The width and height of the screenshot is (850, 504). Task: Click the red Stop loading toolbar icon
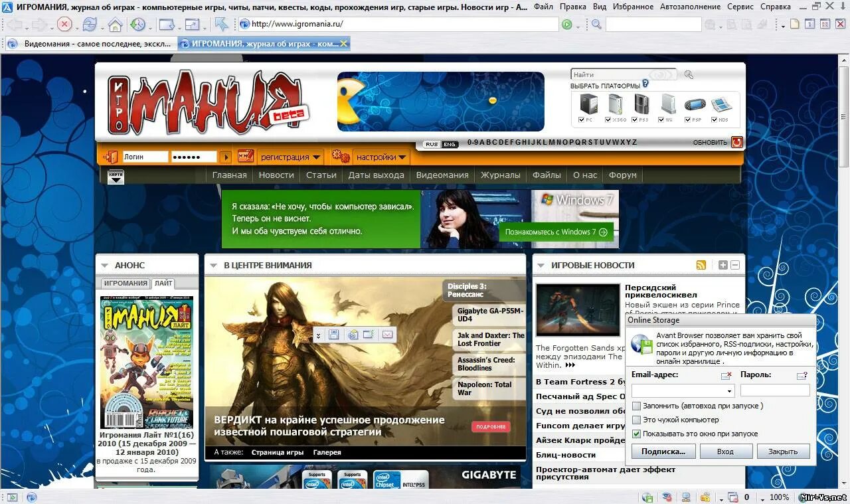(x=64, y=25)
